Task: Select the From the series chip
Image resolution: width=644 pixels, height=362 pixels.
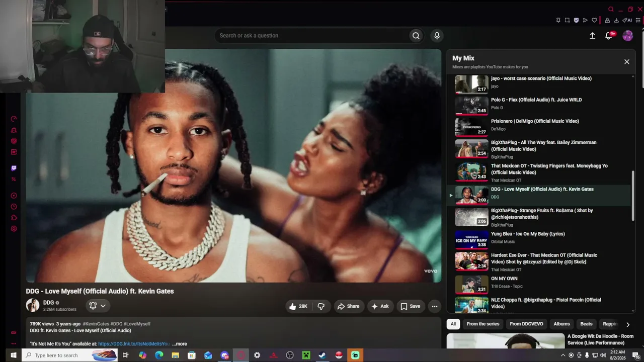Action: click(x=483, y=324)
